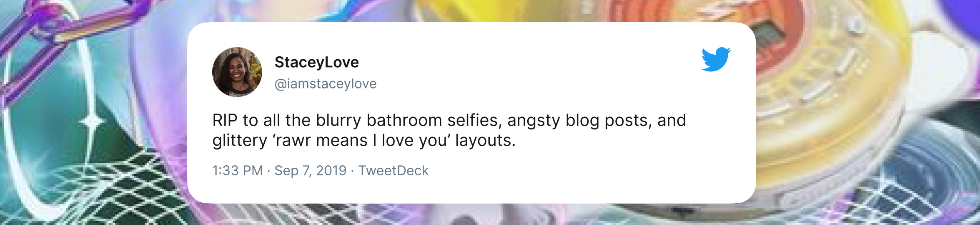Image resolution: width=980 pixels, height=225 pixels.
Task: Click the word 'glittery' in the tweet
Action: (240, 140)
